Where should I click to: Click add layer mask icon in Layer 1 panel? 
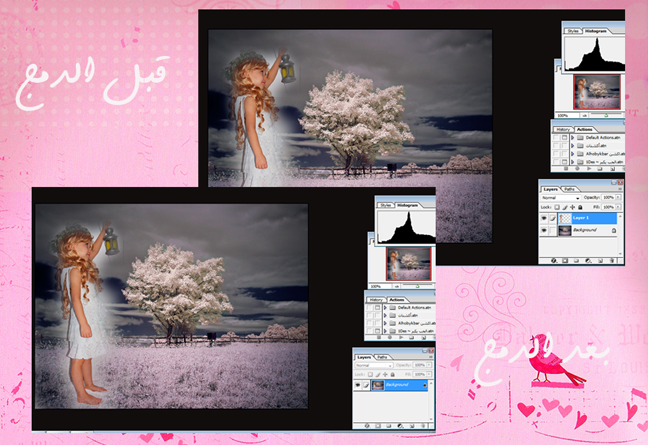click(567, 261)
